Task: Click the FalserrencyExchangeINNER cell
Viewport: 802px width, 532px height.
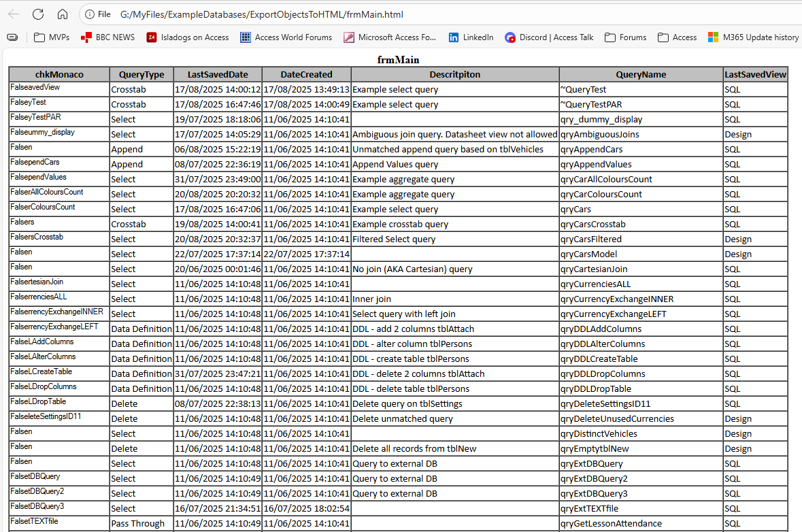Action: point(59,314)
